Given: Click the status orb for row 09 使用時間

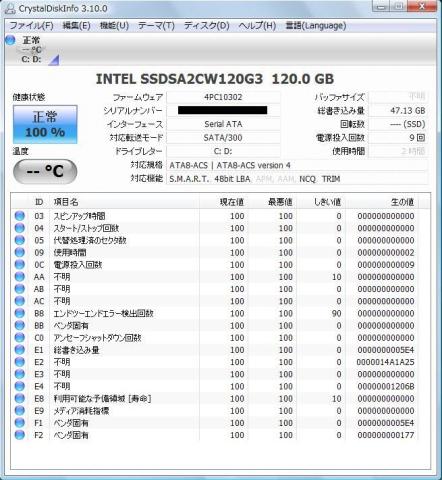Looking at the screenshot, I should coord(20,252).
